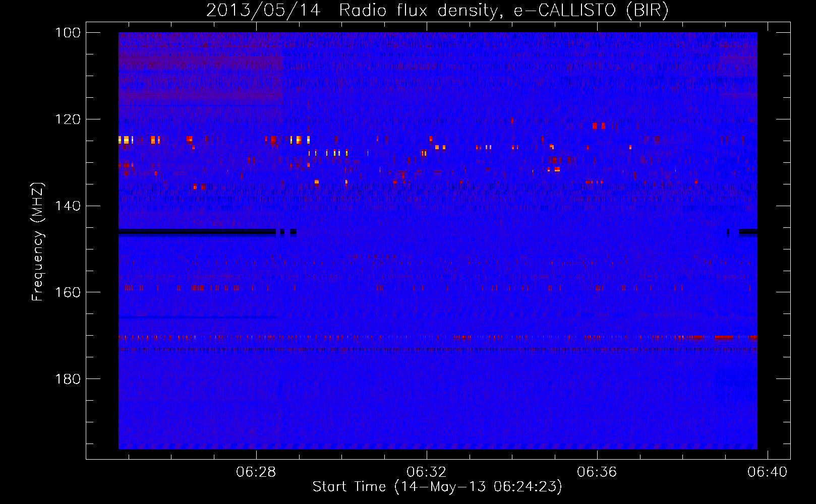816x504 pixels.
Task: Click the 'Start Time (14-May-13 06:24:23)' label
Action: [x=437, y=487]
